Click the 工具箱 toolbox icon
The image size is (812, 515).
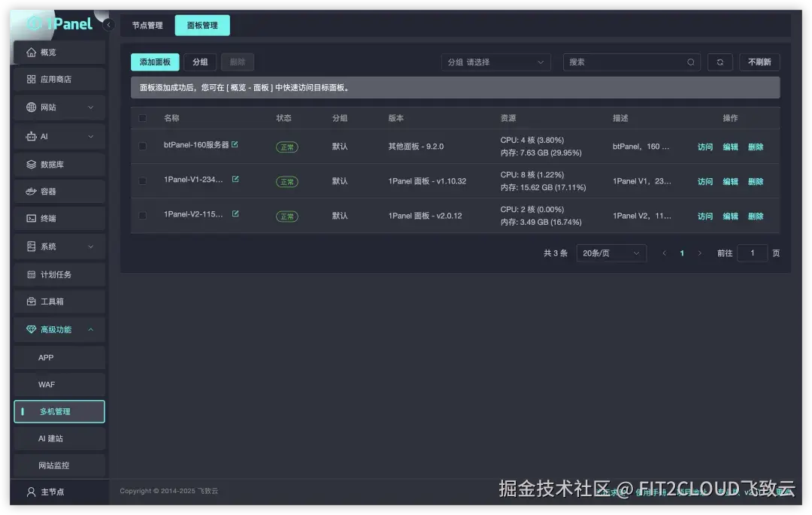coord(31,301)
